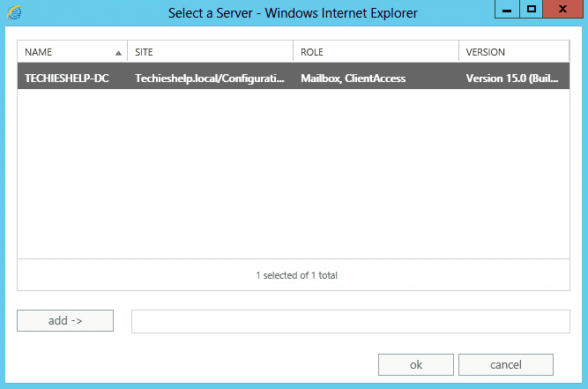The height and width of the screenshot is (389, 588).
Task: Click the sort arrow in NAME header
Action: [x=118, y=53]
